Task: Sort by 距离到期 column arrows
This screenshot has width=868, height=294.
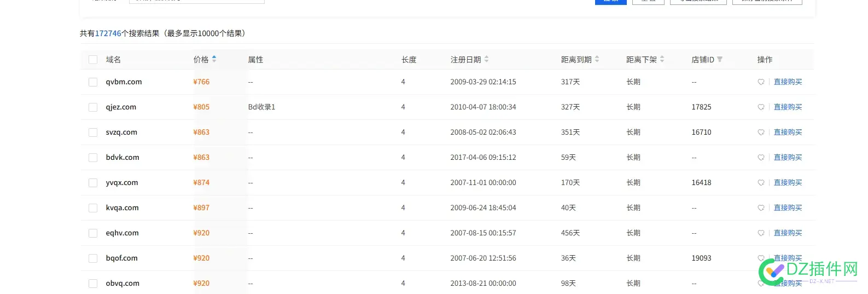Action: click(x=597, y=59)
